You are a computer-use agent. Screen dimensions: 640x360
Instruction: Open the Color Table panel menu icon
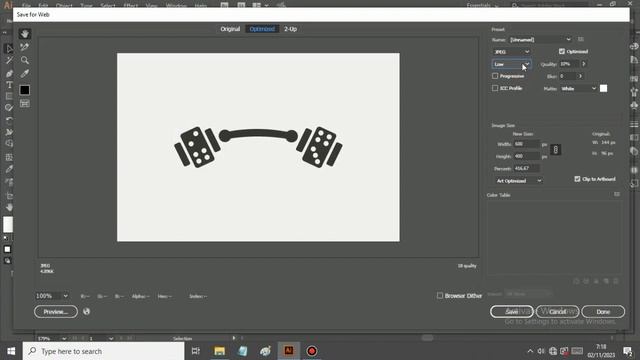click(617, 195)
